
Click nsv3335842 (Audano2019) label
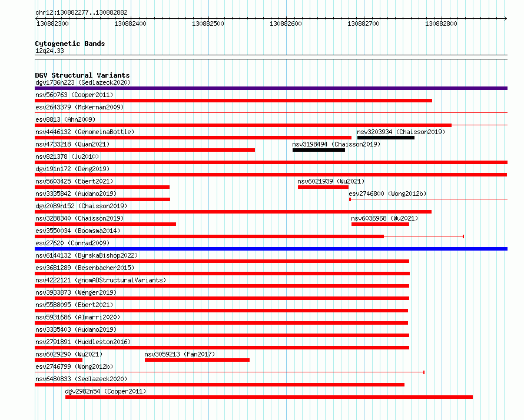coord(76,194)
